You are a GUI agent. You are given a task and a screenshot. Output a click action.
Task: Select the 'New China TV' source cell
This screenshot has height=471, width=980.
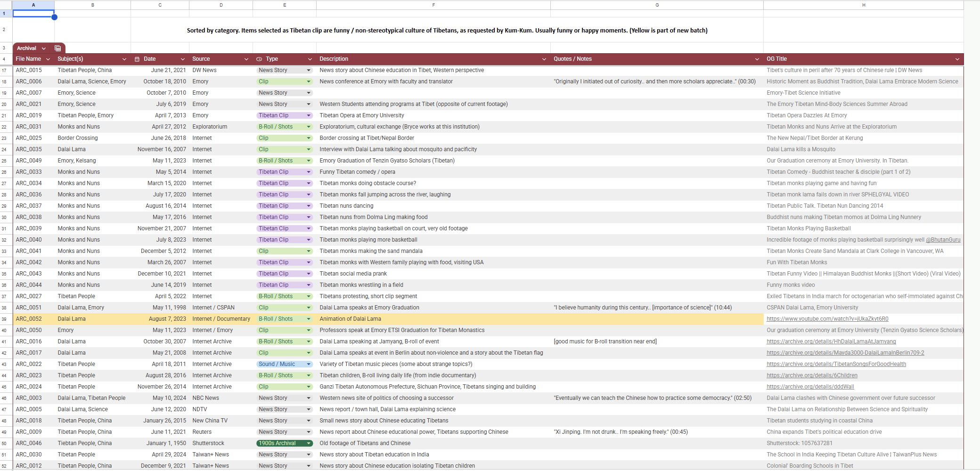[x=221, y=421]
